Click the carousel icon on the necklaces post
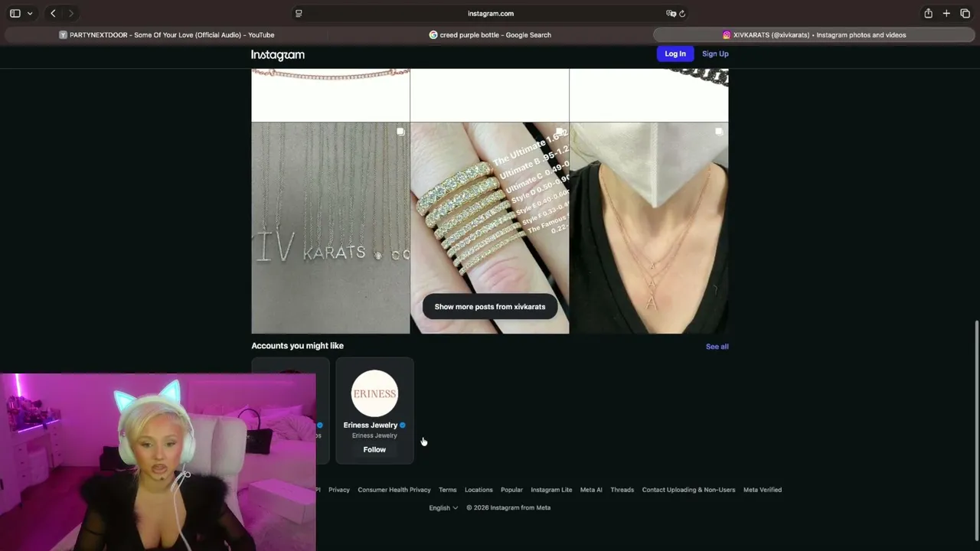 click(400, 132)
